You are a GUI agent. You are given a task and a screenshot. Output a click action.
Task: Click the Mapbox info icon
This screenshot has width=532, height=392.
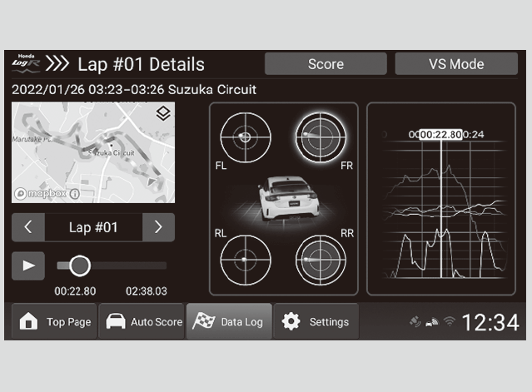click(75, 194)
